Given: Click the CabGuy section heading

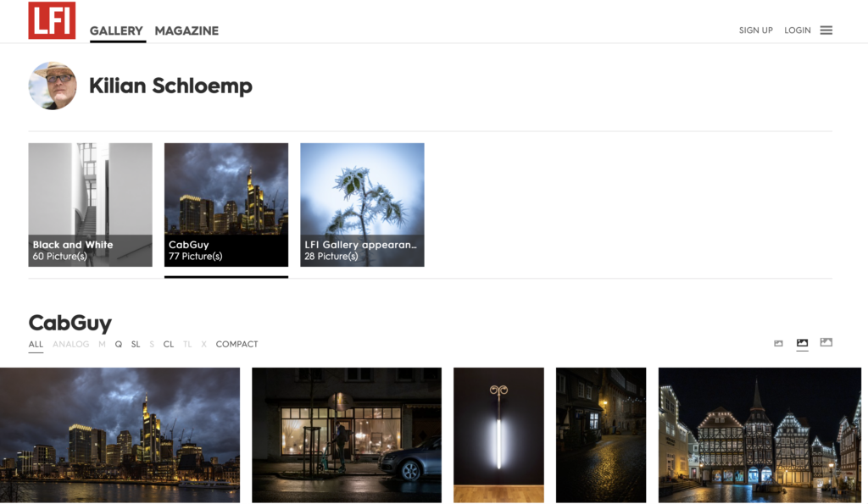Looking at the screenshot, I should [70, 323].
